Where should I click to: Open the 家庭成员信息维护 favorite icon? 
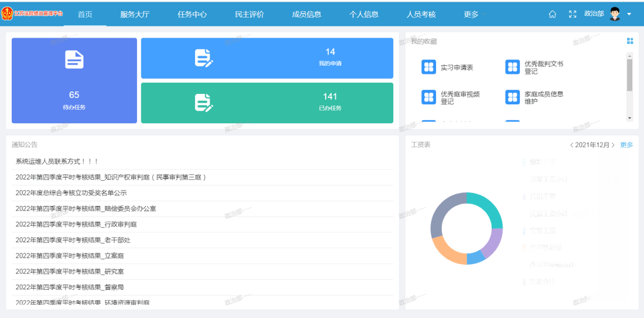[x=512, y=97]
